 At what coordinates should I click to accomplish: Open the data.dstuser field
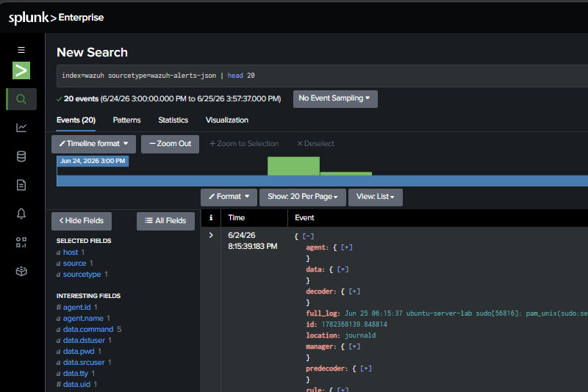click(x=84, y=341)
